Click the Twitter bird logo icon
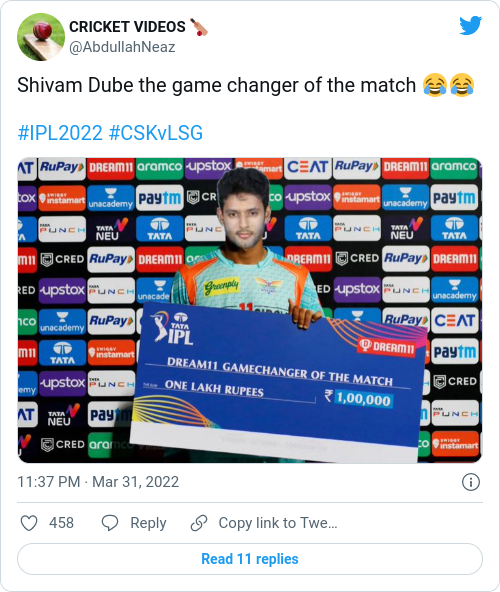Image resolution: width=500 pixels, height=592 pixels. [x=471, y=26]
